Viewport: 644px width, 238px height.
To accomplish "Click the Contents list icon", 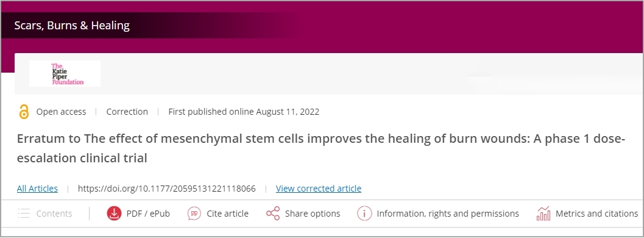I will pos(24,214).
